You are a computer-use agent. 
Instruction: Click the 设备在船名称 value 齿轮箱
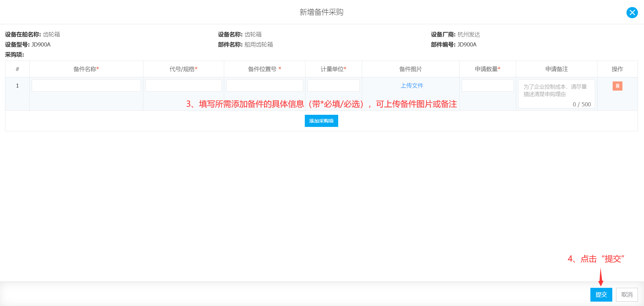click(x=52, y=34)
